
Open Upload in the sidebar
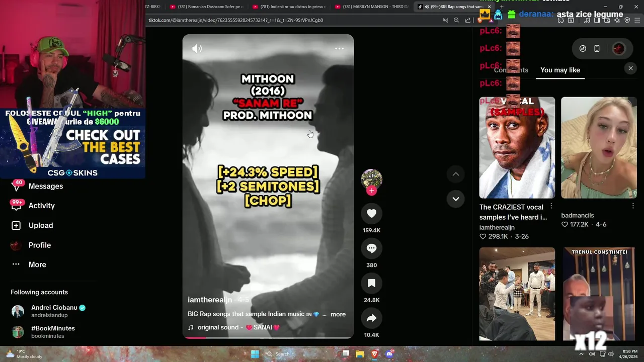coord(32,225)
